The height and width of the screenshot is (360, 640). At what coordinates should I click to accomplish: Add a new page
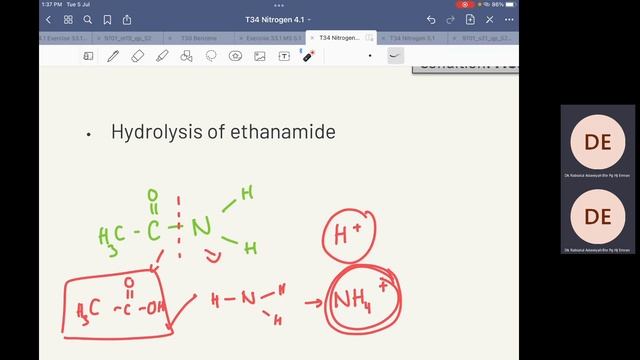coord(470,20)
